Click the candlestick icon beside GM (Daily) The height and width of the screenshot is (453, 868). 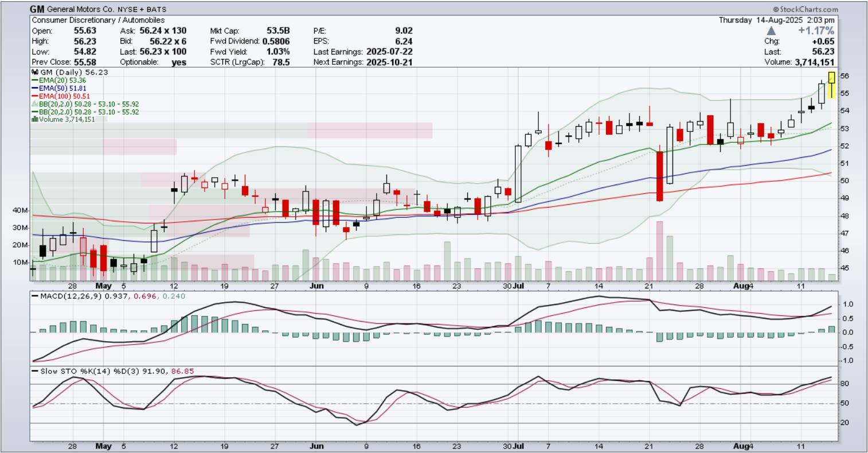pos(35,73)
